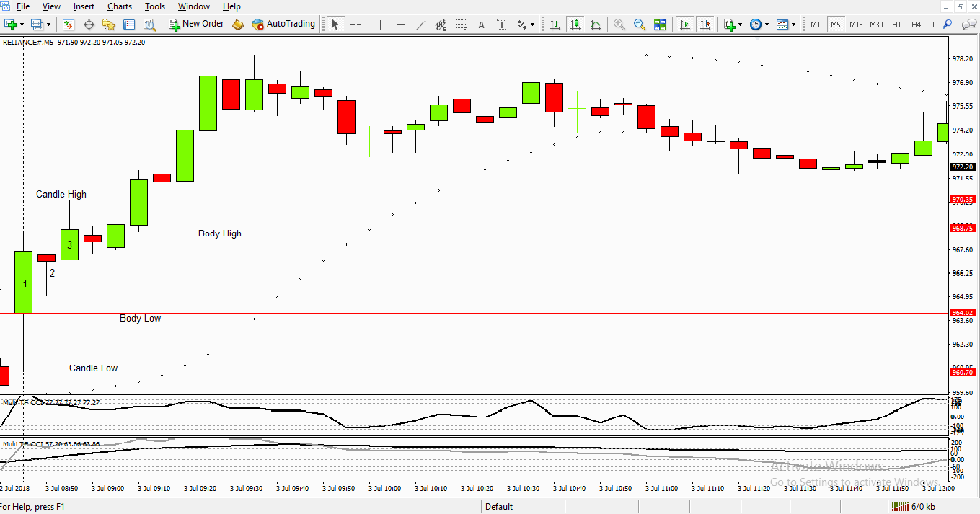Open the indicators list icon

pyautogui.click(x=730, y=25)
